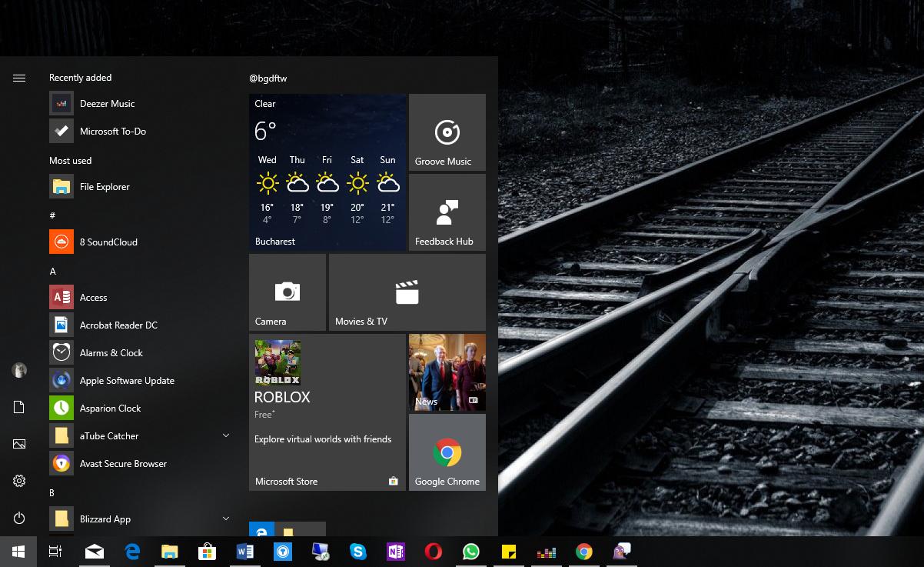
Task: Open Task View on the taskbar
Action: [55, 552]
